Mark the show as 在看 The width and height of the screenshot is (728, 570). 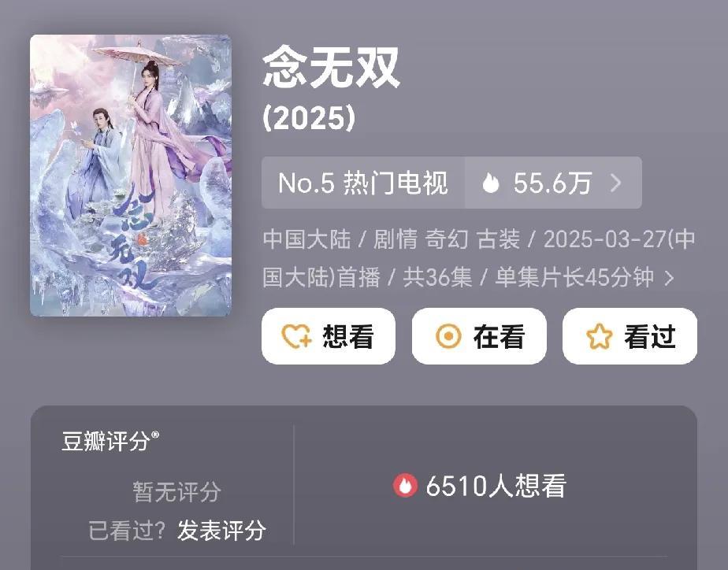479,336
